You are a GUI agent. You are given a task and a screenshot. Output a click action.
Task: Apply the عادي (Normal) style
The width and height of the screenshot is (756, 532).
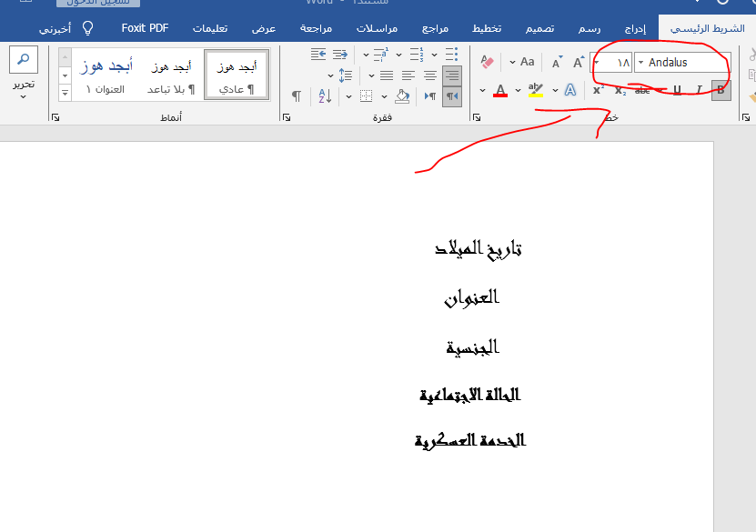(x=237, y=75)
